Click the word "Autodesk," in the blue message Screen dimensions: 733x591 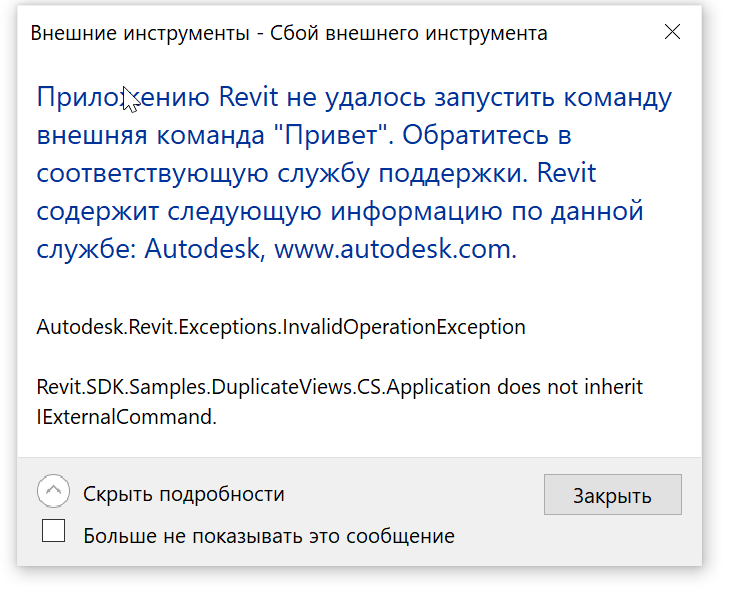click(x=204, y=249)
